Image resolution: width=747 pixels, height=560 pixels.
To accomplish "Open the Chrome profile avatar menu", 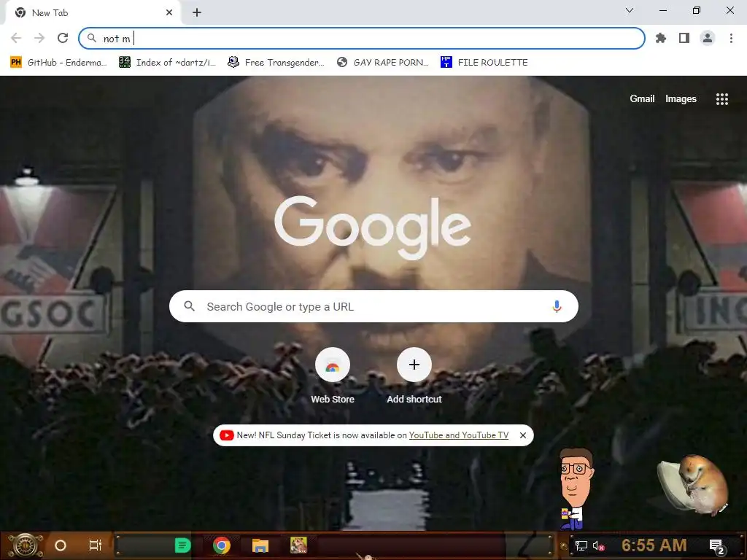I will [708, 38].
